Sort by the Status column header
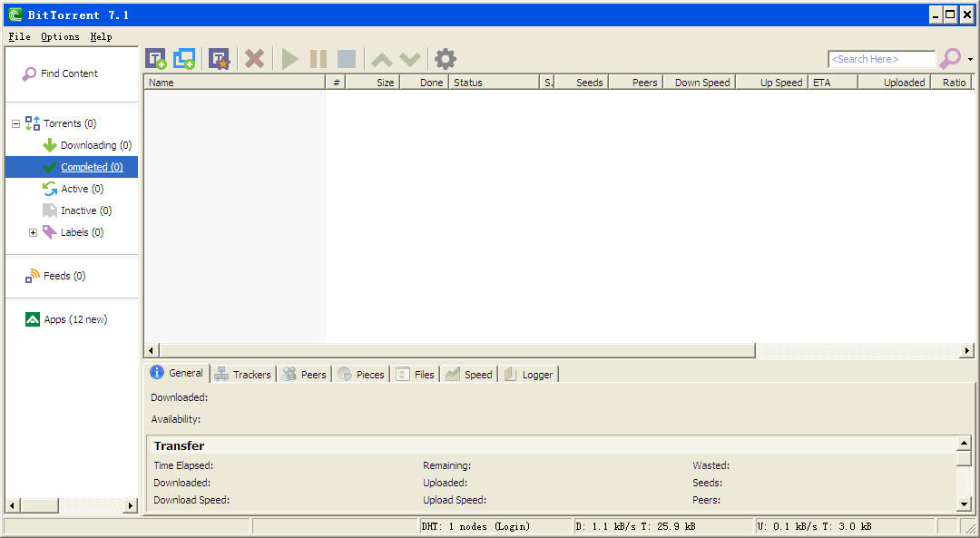Image resolution: width=980 pixels, height=538 pixels. point(494,83)
